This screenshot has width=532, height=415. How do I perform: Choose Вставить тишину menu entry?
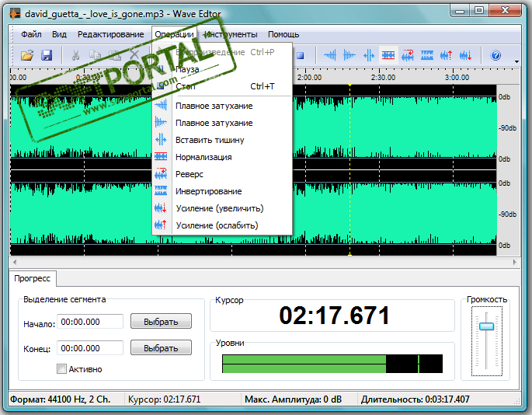222,140
